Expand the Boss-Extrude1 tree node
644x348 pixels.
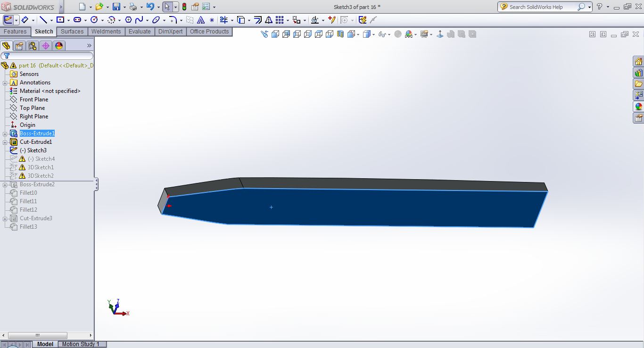tap(5, 133)
